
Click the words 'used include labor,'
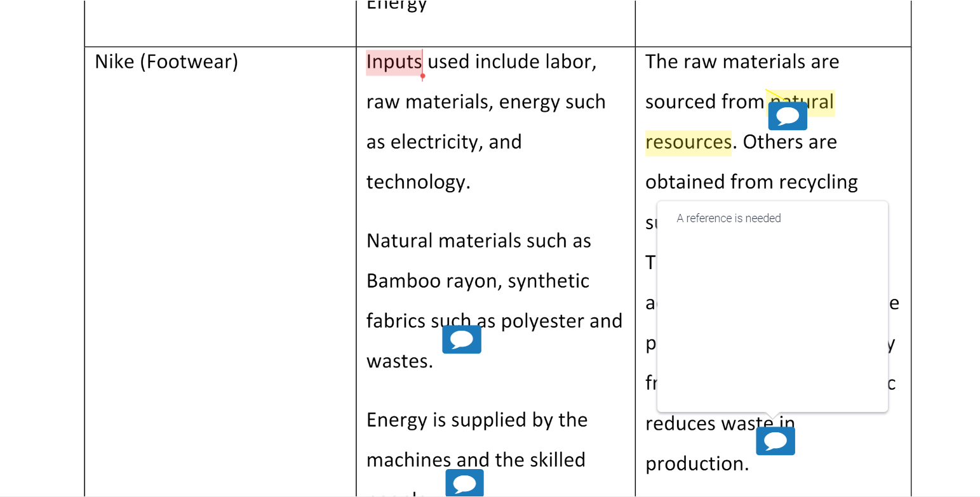(x=512, y=62)
